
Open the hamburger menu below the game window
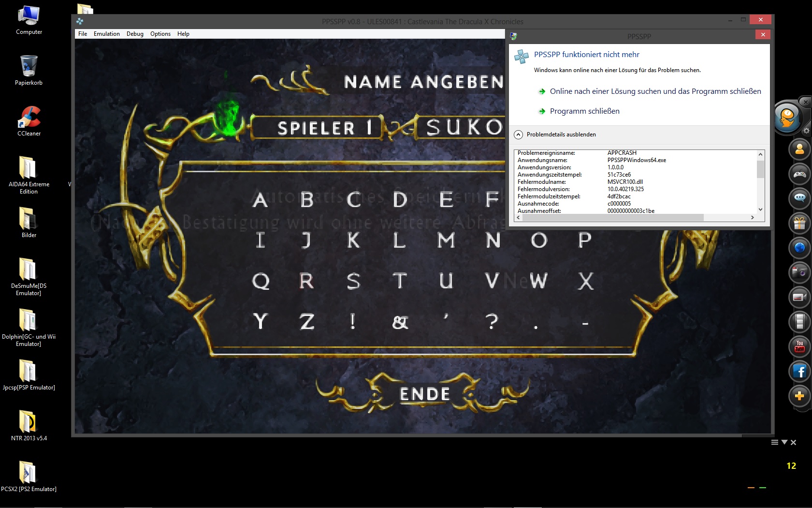(x=775, y=442)
